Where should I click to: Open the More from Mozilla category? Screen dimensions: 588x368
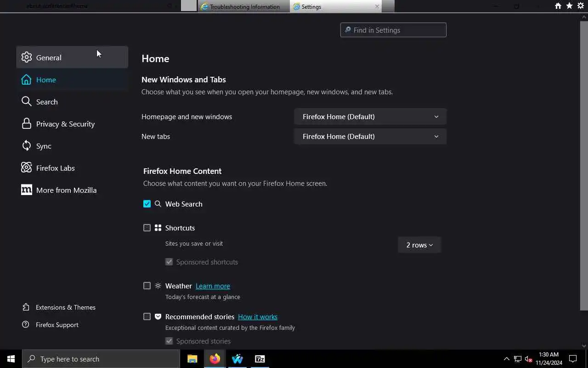(72, 190)
